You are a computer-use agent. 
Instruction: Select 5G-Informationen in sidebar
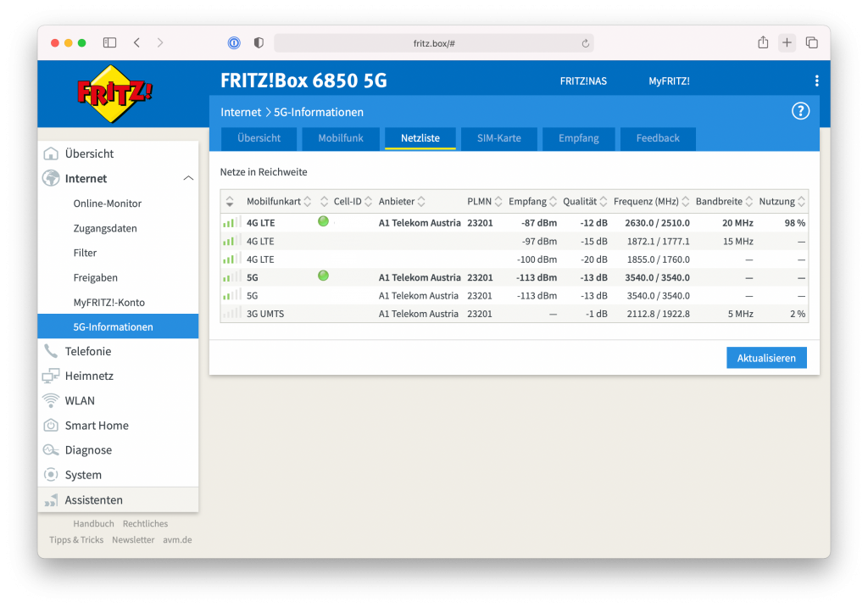(x=118, y=326)
